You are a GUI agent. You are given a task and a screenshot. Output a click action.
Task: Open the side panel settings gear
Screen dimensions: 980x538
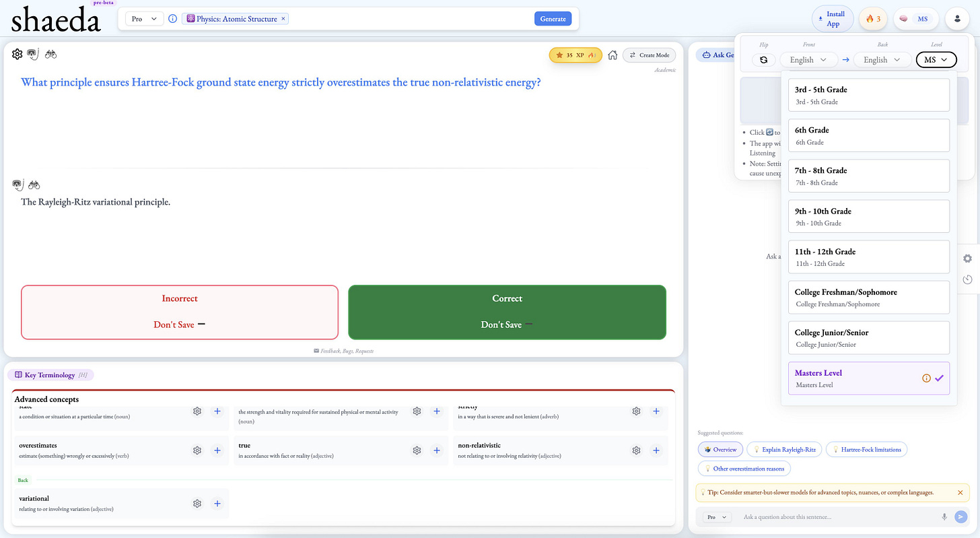(x=967, y=259)
